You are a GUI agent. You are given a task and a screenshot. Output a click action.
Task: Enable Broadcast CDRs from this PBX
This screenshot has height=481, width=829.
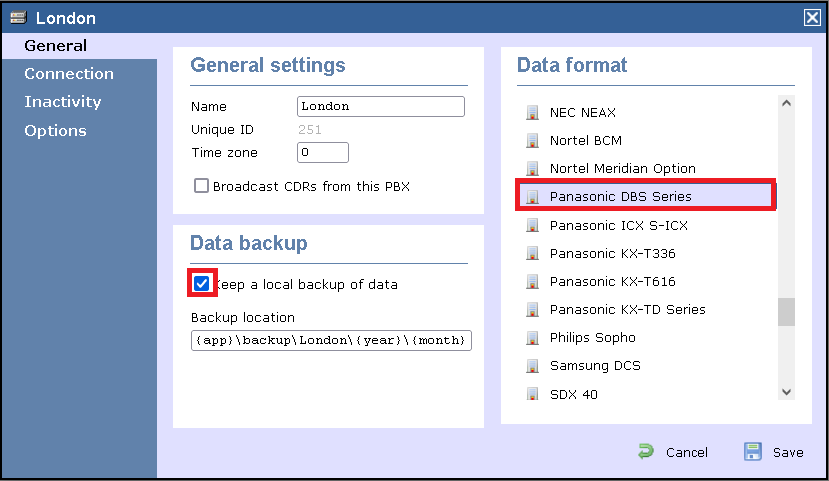point(202,186)
